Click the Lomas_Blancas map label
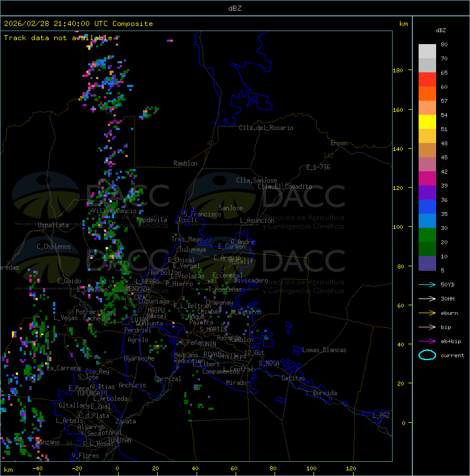The image size is (470, 476). click(324, 350)
